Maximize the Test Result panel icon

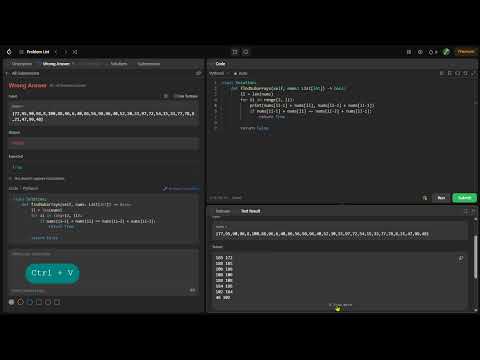click(x=466, y=211)
